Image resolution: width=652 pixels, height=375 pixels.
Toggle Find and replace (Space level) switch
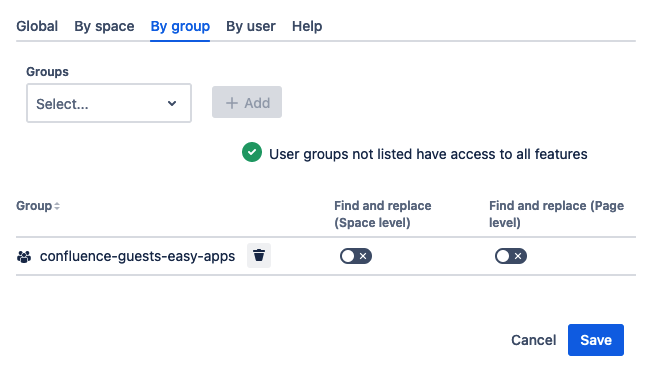[x=356, y=256]
